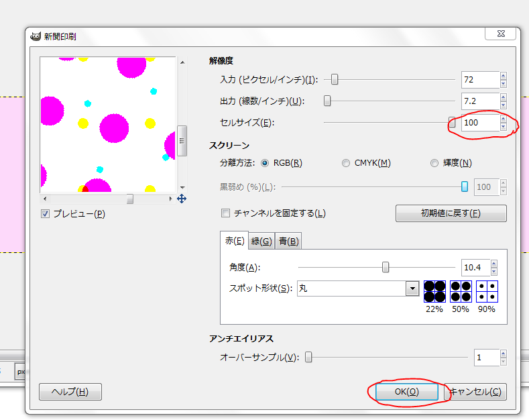Click the preview horizontal scrollbar thumb
The width and height of the screenshot is (529, 420).
coord(130,199)
